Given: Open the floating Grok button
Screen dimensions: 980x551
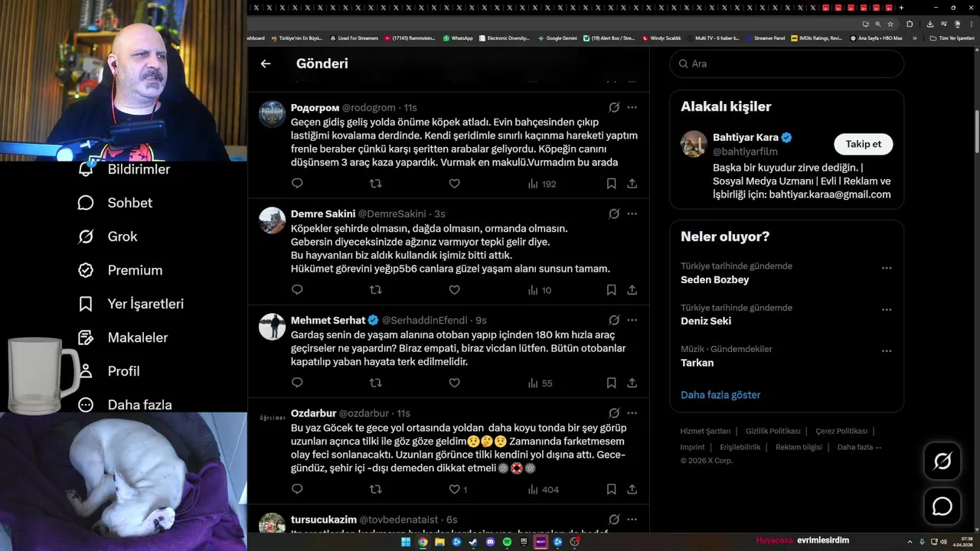Looking at the screenshot, I should 942,461.
